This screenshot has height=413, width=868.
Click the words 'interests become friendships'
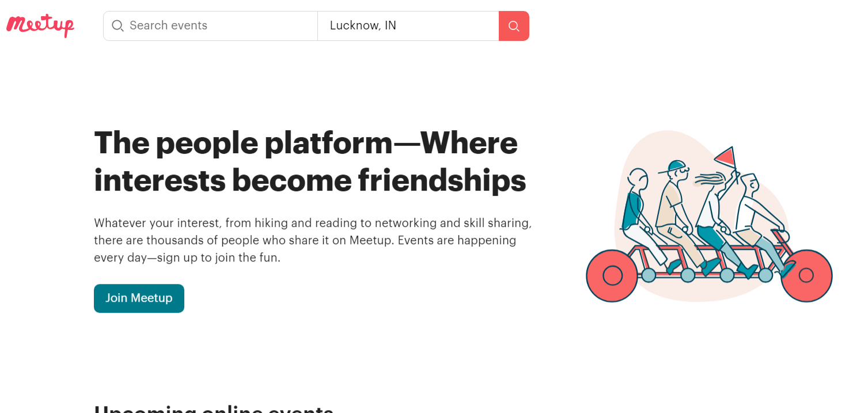pyautogui.click(x=310, y=180)
